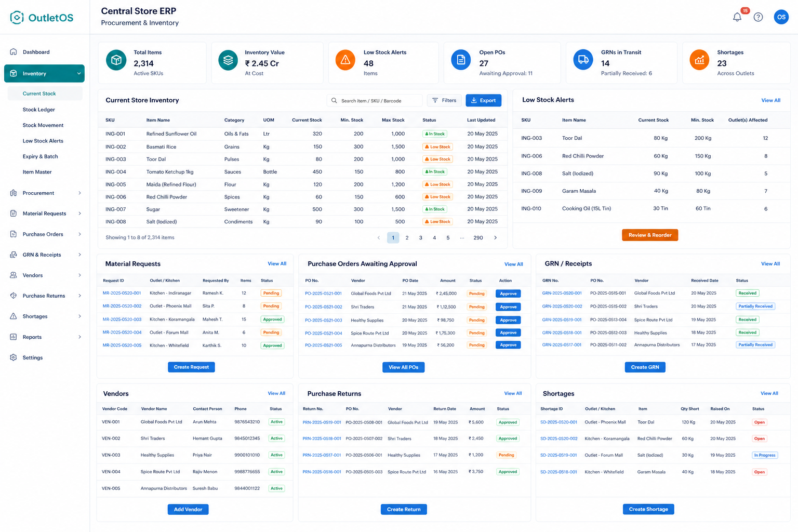
Task: Click the OutletOS logo icon
Action: coord(17,18)
